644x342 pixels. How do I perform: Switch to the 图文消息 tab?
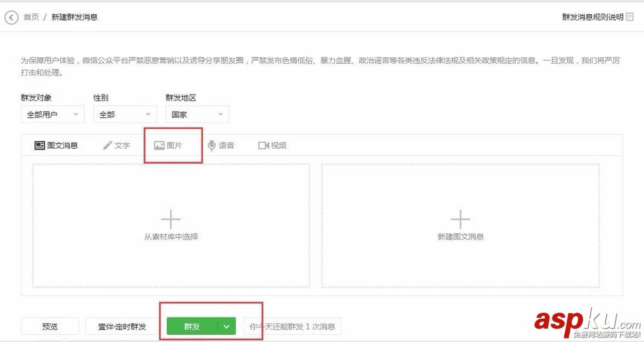point(56,146)
